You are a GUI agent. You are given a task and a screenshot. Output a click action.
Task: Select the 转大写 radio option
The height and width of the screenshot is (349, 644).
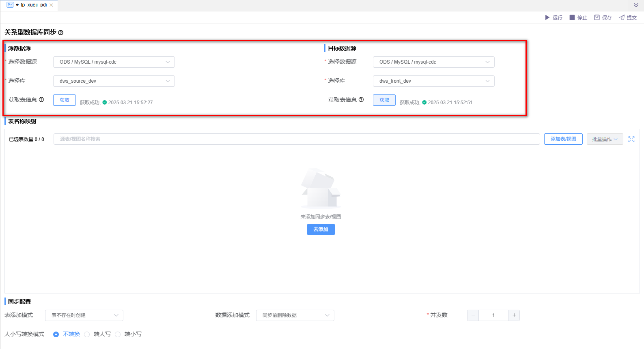pos(87,334)
